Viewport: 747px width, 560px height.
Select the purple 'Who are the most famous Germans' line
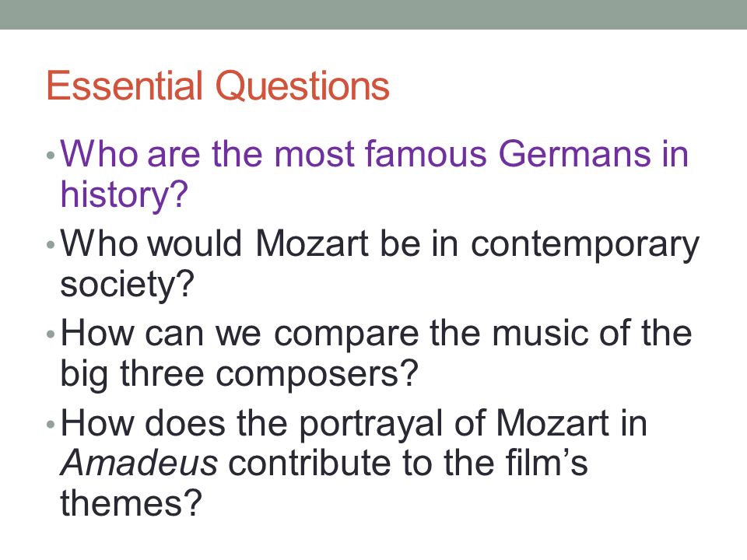374,154
